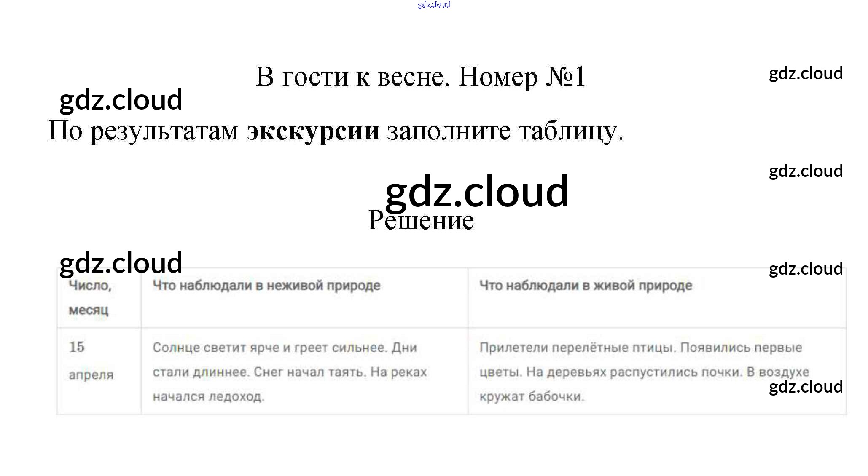Click the title 'В гости к весне. Номер №1'
This screenshot has width=868, height=476.
pos(420,77)
